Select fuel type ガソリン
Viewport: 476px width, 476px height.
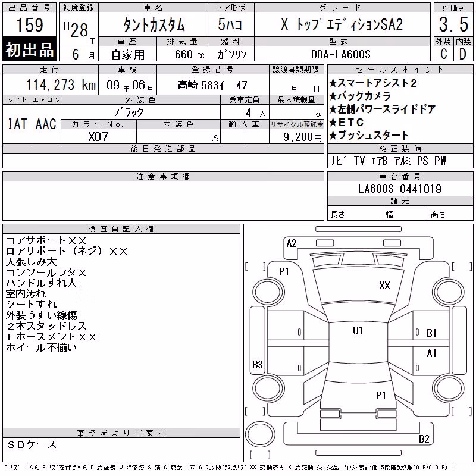[231, 54]
